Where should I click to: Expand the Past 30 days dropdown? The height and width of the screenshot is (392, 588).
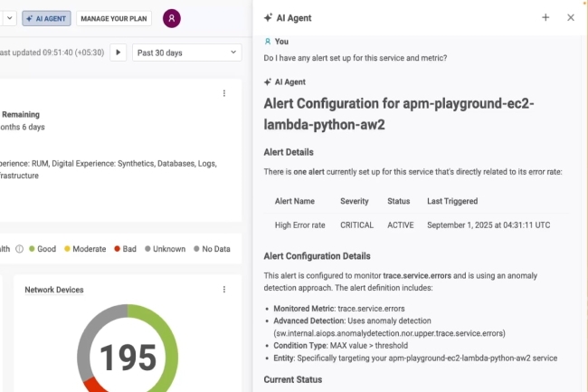click(186, 53)
